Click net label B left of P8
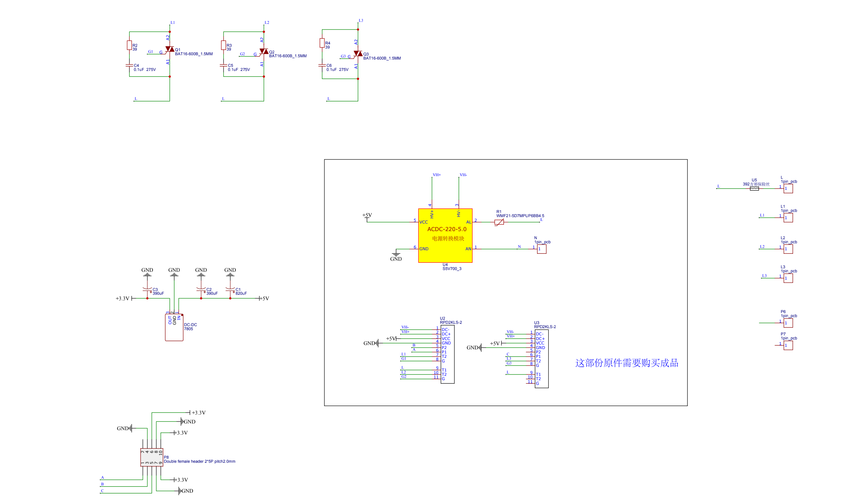Screen dimensions: 852x504 [x=102, y=484]
